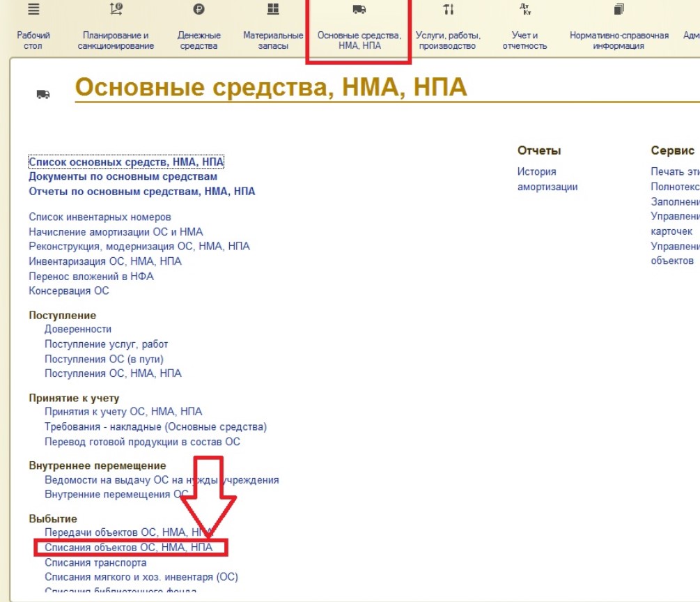Click Перевод готовой продукции в состав ОС
Viewport: 700px width, 602px height.
click(142, 442)
